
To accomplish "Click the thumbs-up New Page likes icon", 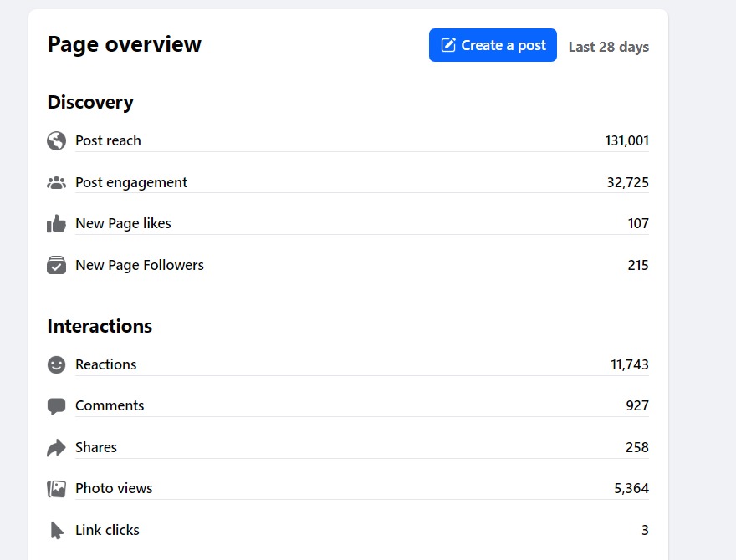I will tap(56, 224).
